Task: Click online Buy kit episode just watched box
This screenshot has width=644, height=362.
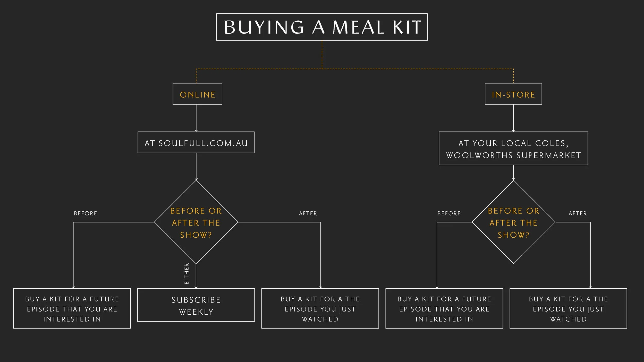Action: (320, 308)
